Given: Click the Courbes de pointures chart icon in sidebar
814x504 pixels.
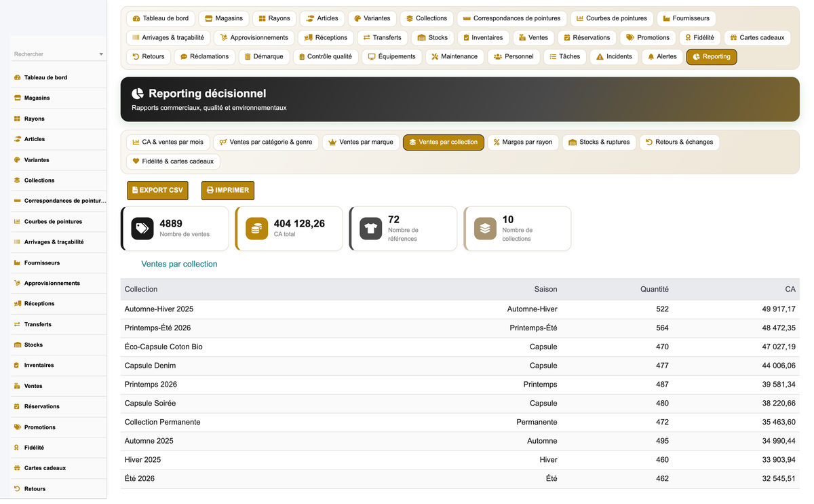Looking at the screenshot, I should click(x=17, y=222).
